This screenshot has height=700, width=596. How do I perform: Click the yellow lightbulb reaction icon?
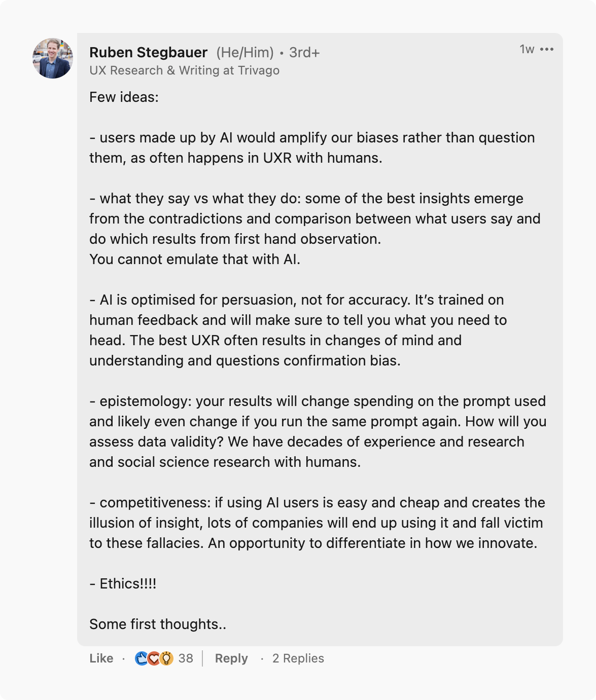[x=166, y=658]
